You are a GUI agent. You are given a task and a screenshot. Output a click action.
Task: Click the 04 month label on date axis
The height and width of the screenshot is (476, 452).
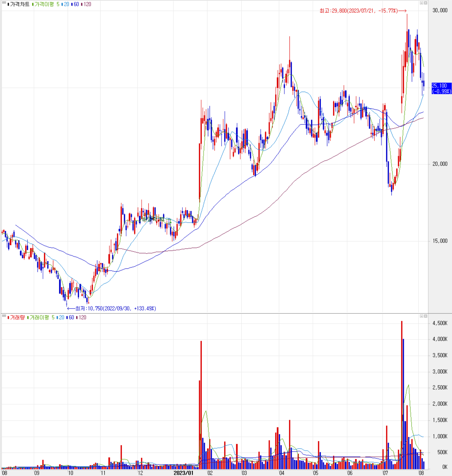(x=282, y=473)
